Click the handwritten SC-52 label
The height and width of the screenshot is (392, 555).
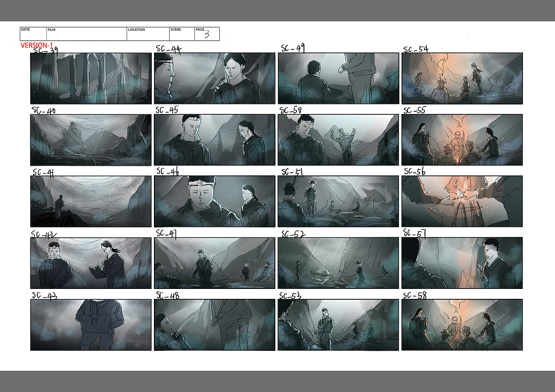pos(293,234)
